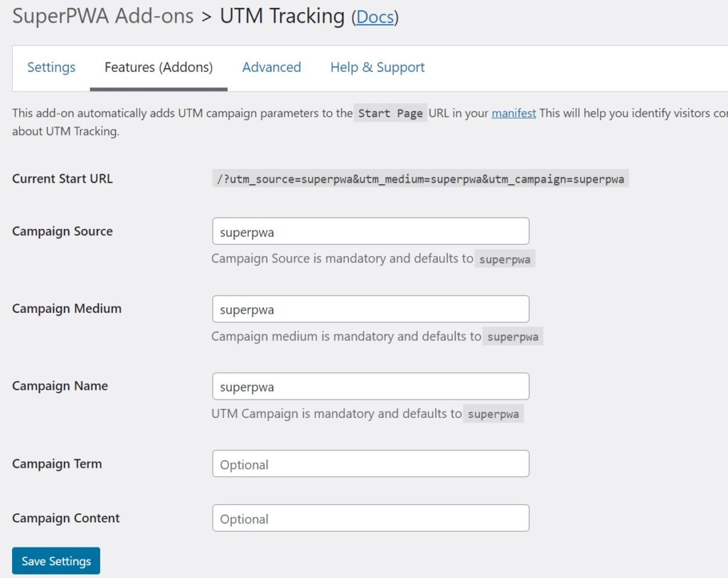This screenshot has height=578, width=728.
Task: Select the optional Campaign Term field
Action: [370, 464]
